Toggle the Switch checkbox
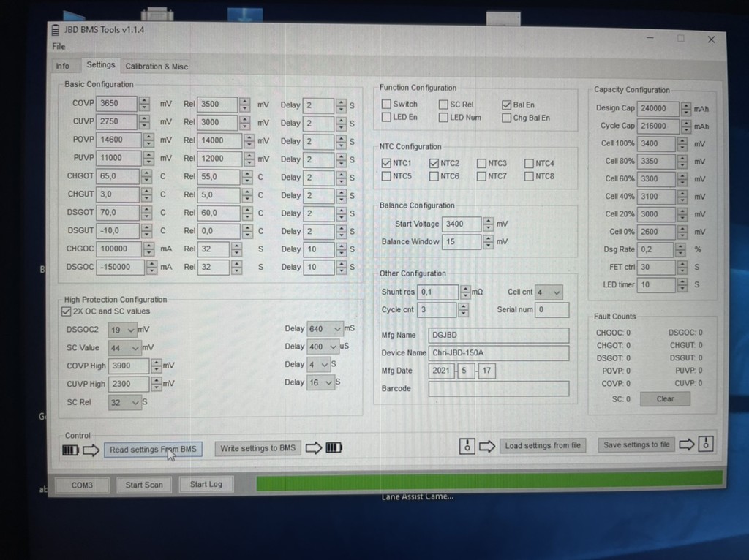749x560 pixels. [x=386, y=104]
